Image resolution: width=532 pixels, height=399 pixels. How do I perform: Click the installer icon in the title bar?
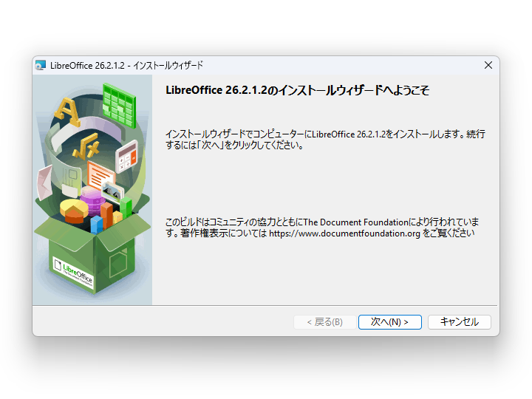coord(41,65)
